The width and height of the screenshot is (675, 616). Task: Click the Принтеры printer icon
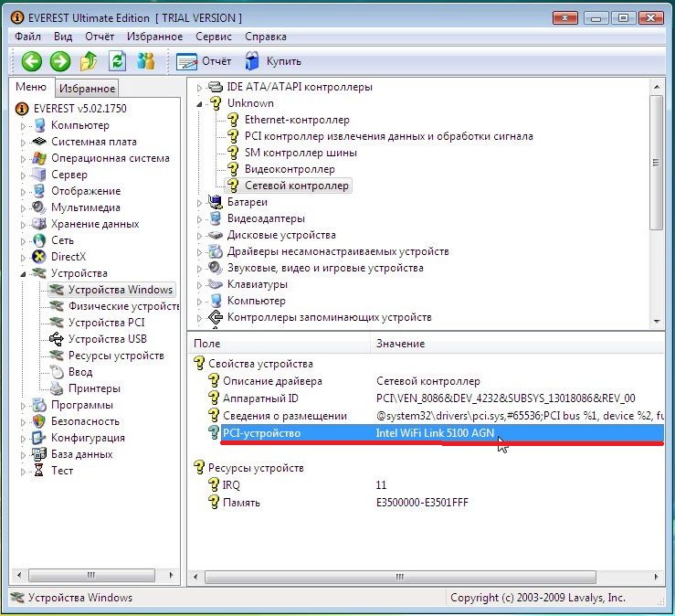pos(57,388)
